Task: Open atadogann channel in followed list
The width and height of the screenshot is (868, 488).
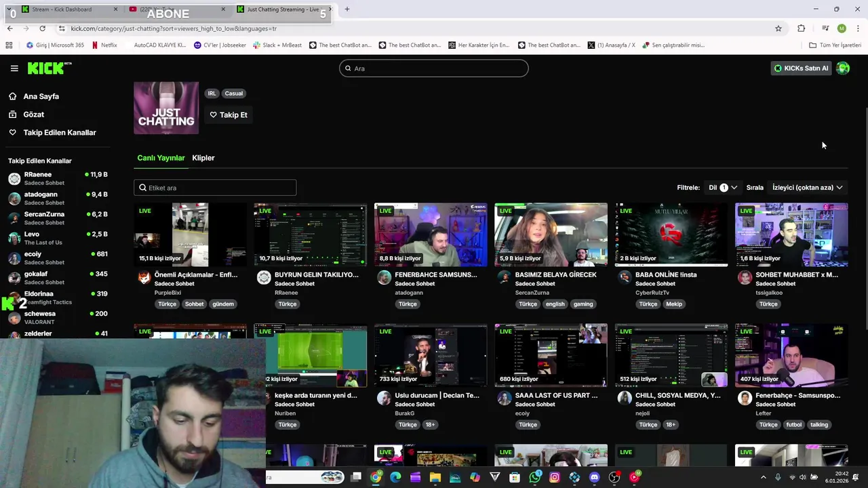Action: (x=58, y=198)
